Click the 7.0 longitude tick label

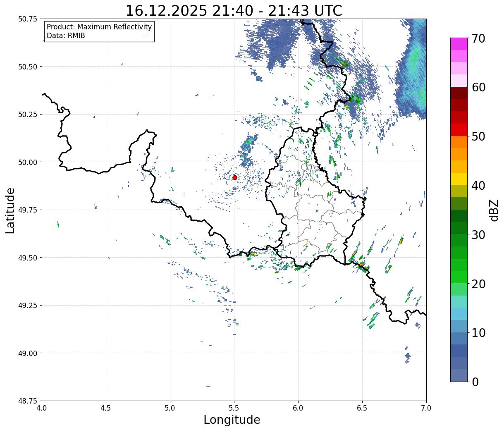[426, 408]
